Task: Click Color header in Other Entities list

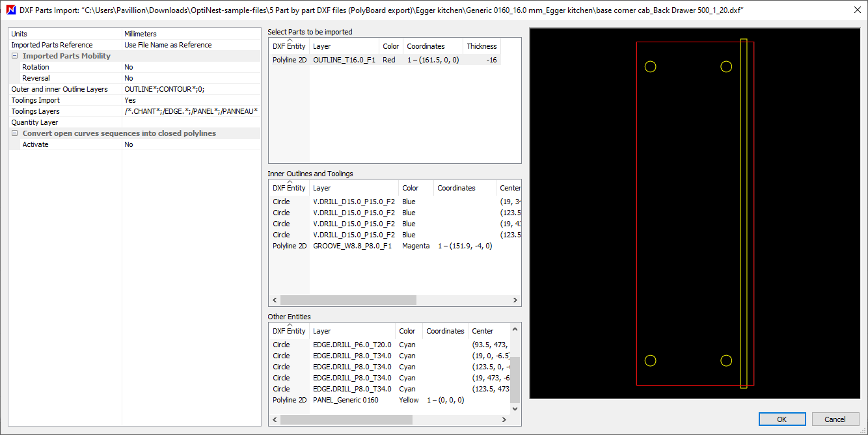Action: click(409, 331)
